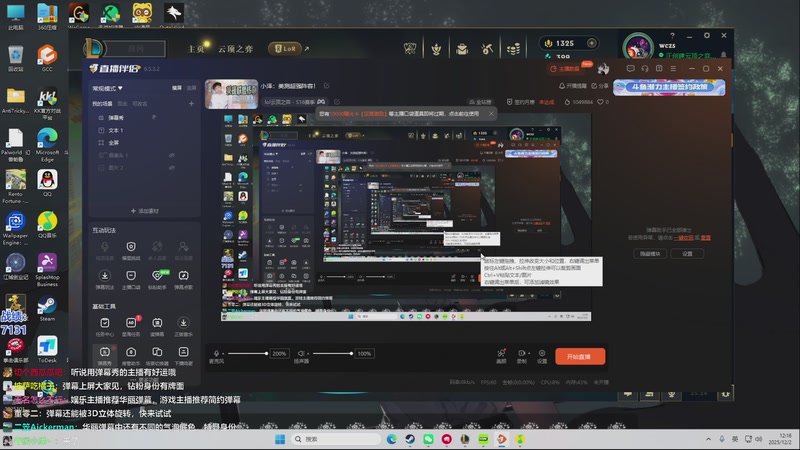
Task: Open the 主页 tab in League client
Action: 196,49
